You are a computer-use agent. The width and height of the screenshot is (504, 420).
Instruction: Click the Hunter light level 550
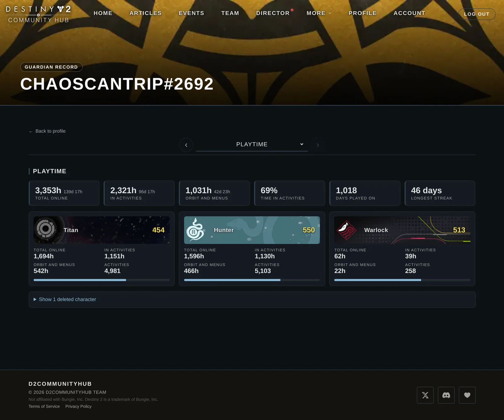309,230
